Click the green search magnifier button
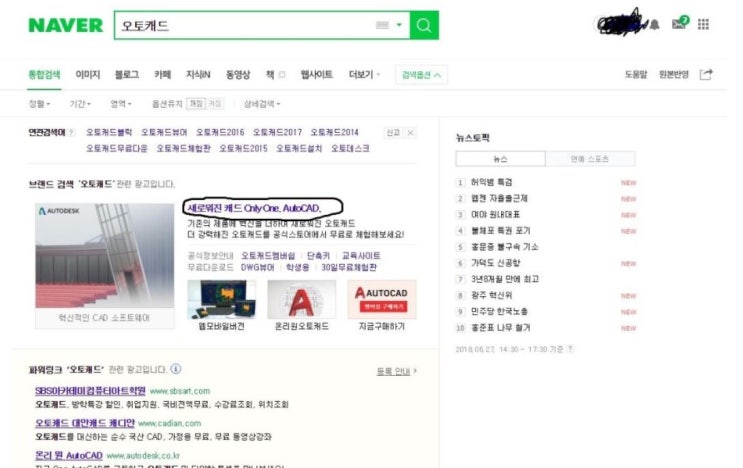The height and width of the screenshot is (468, 743). pos(424,25)
